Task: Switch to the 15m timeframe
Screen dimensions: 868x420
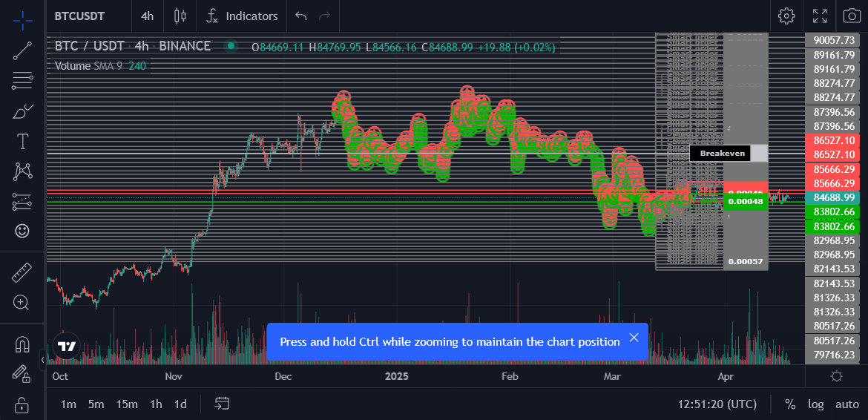Action: [127, 404]
